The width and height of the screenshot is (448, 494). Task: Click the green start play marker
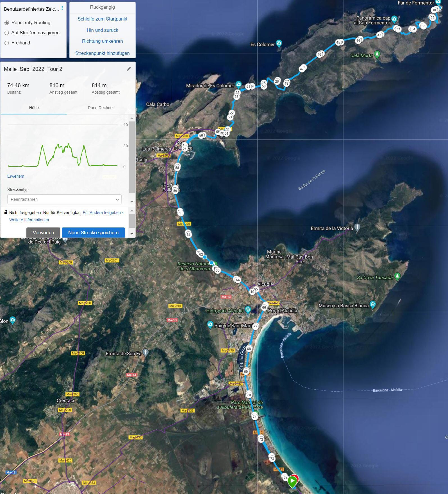pos(292,481)
